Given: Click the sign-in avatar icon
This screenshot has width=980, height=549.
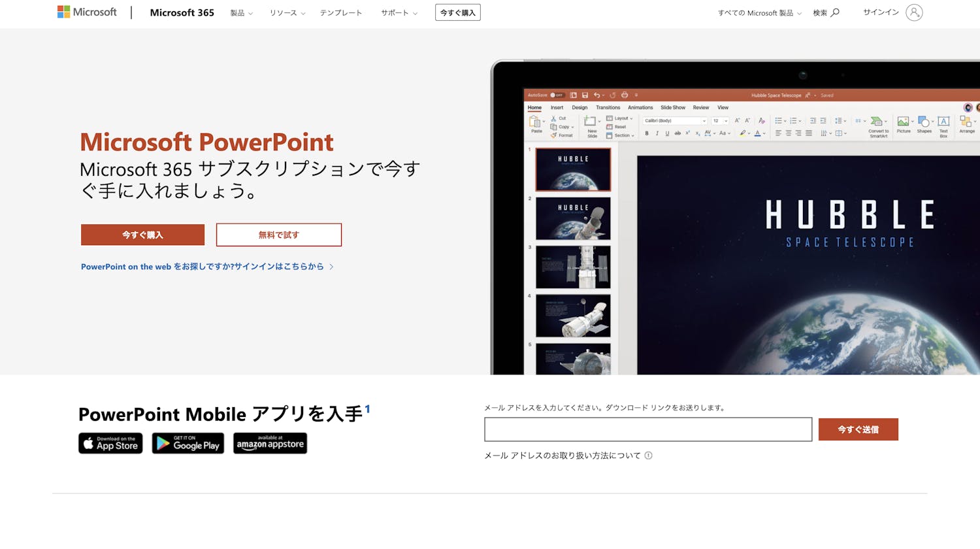Looking at the screenshot, I should point(914,12).
